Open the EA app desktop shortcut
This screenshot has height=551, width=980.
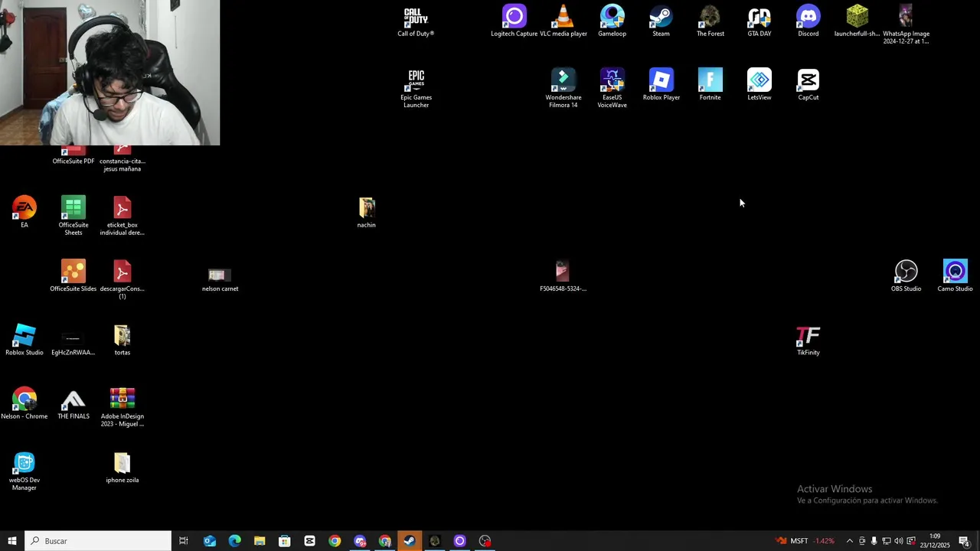coord(24,212)
